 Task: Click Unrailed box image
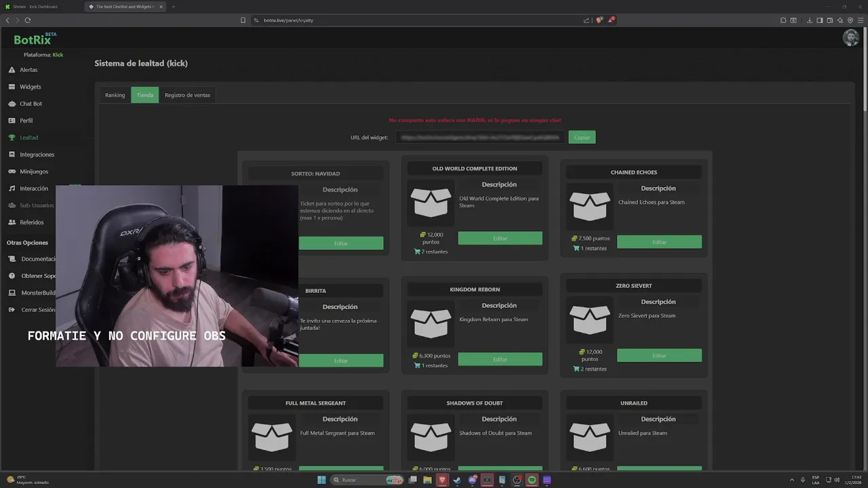tap(590, 436)
